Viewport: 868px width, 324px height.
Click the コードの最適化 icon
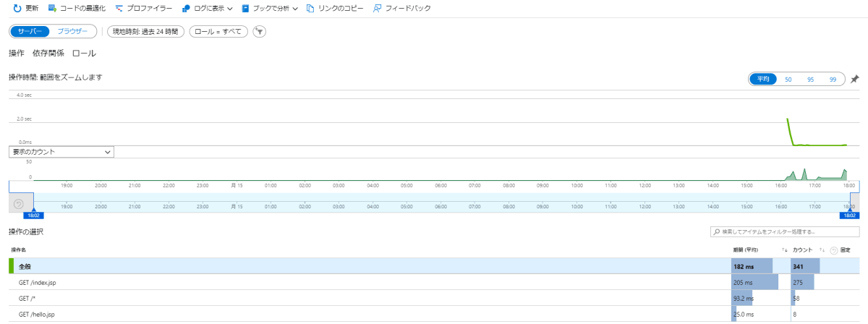[52, 9]
